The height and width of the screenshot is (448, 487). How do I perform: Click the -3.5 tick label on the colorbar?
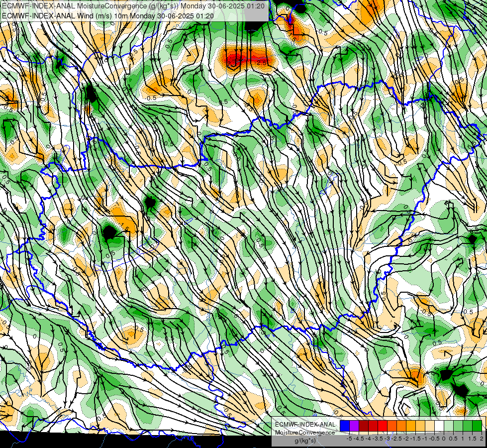pos(378,439)
